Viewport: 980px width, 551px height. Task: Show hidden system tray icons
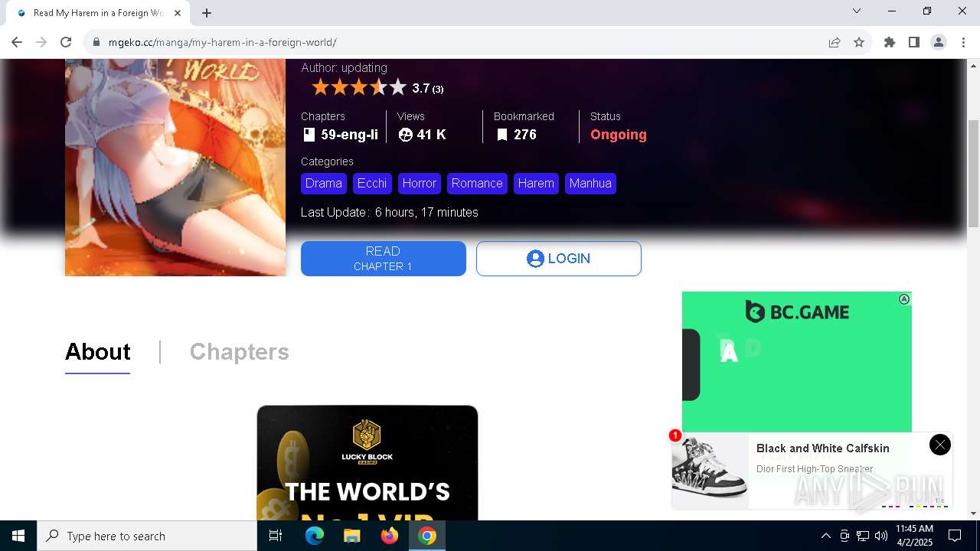(825, 536)
